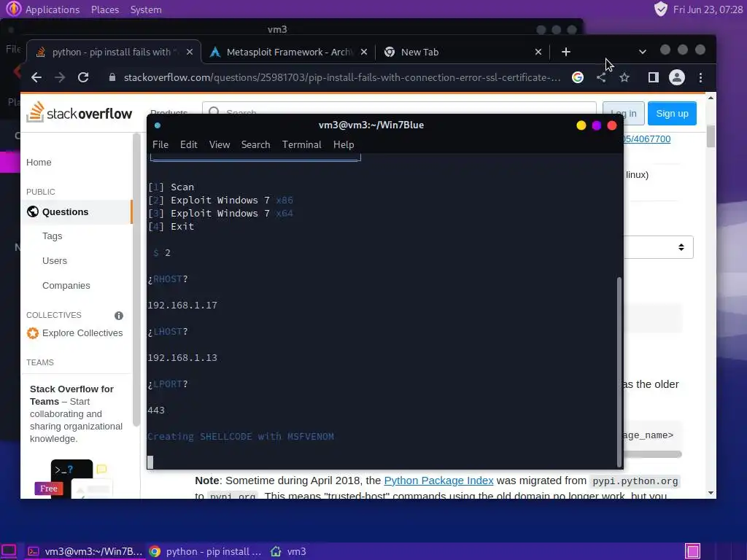Close the Metasploit Framework tab
The image size is (747, 560).
[x=364, y=52]
